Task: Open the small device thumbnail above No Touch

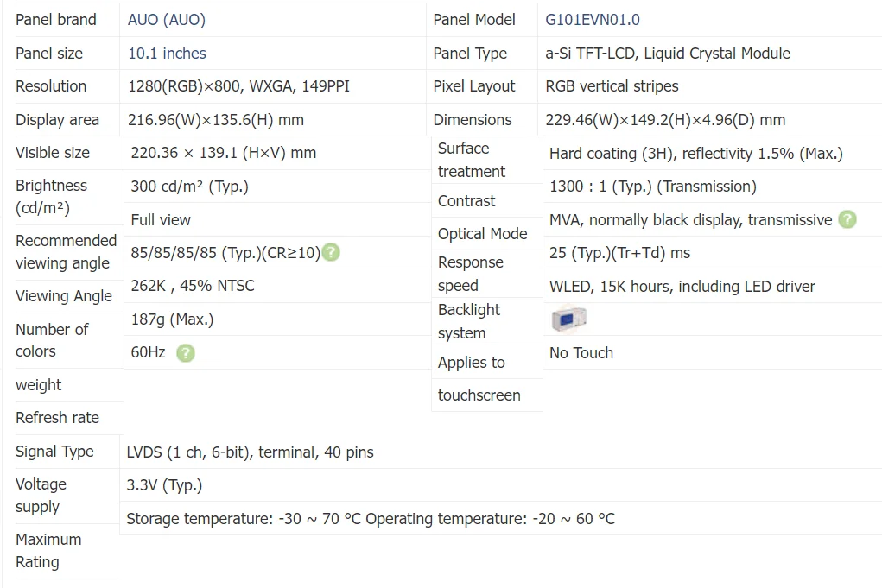Action: 569,320
